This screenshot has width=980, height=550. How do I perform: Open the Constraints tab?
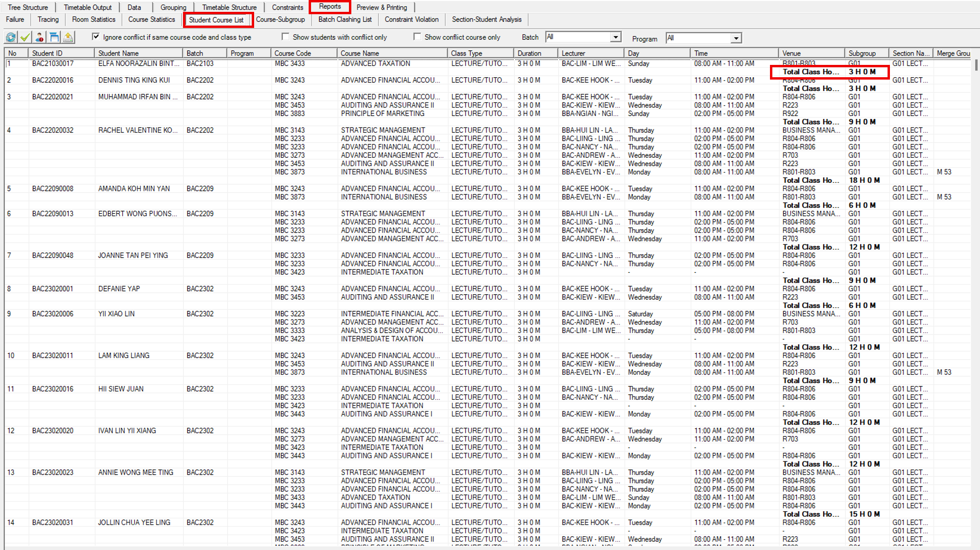pyautogui.click(x=287, y=7)
